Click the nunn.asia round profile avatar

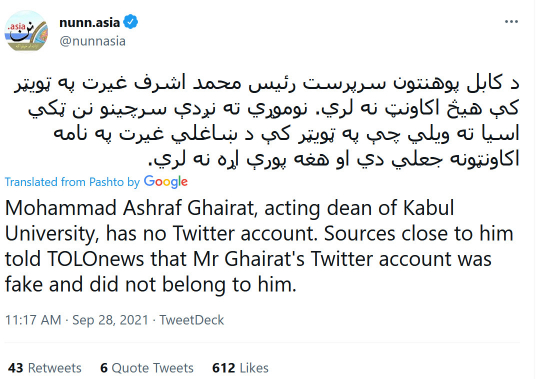[26, 31]
